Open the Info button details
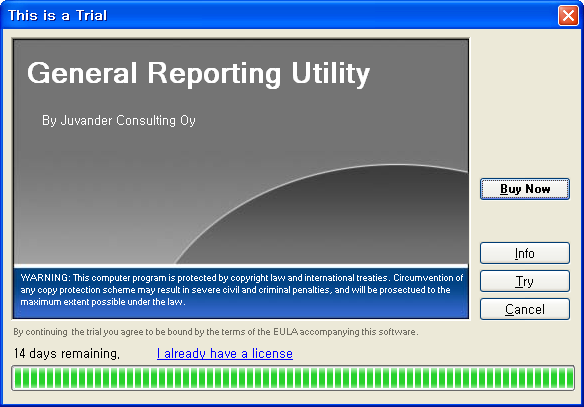The image size is (584, 407). [525, 253]
